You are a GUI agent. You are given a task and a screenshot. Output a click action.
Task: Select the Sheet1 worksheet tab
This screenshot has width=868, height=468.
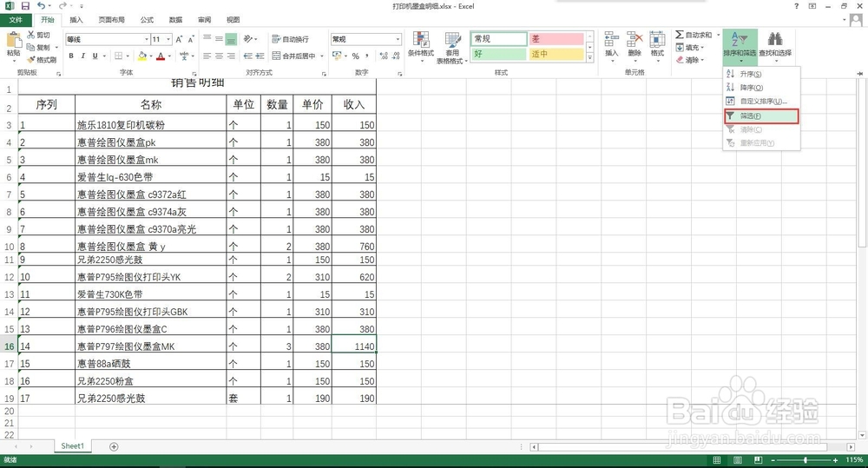point(73,445)
